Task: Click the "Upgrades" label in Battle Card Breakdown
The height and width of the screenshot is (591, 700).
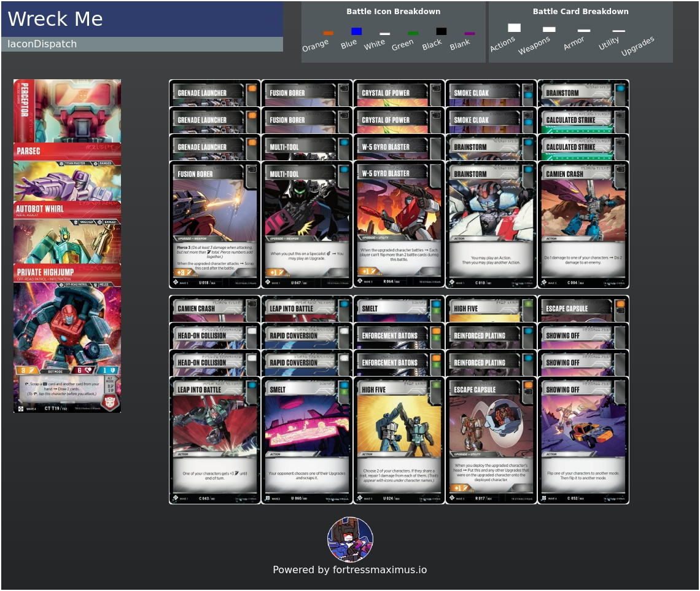Action: tap(637, 46)
